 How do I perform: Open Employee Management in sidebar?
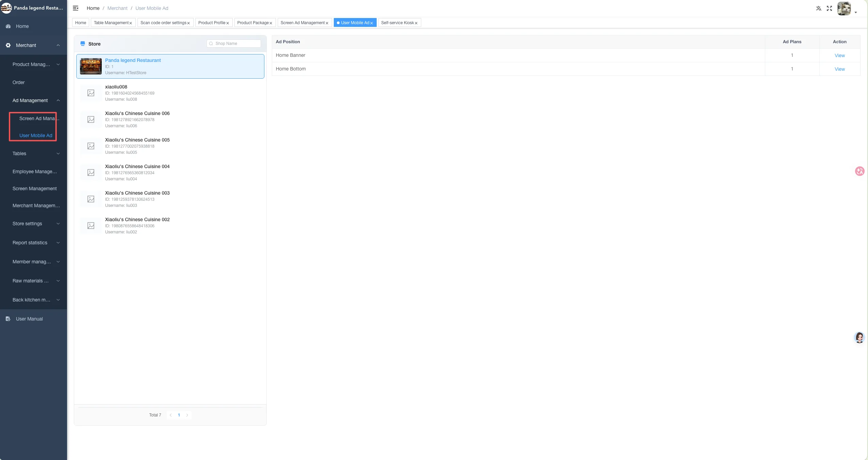point(33,171)
